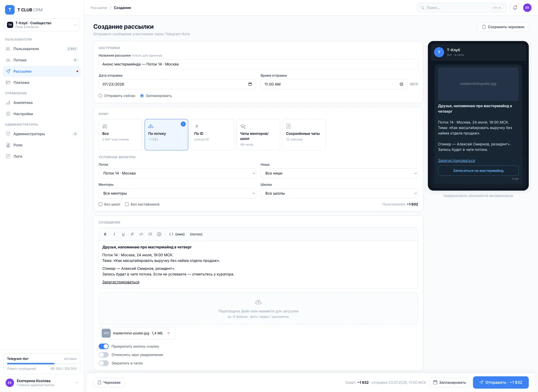Open Роли in sidebar
538x392 pixels.
tap(42, 145)
